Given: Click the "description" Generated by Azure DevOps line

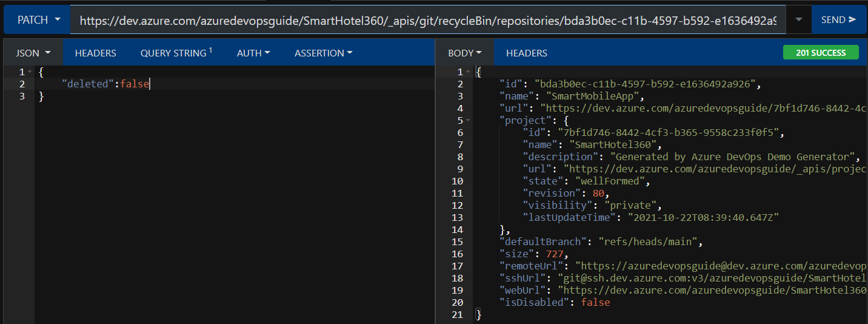Looking at the screenshot, I should tap(691, 157).
